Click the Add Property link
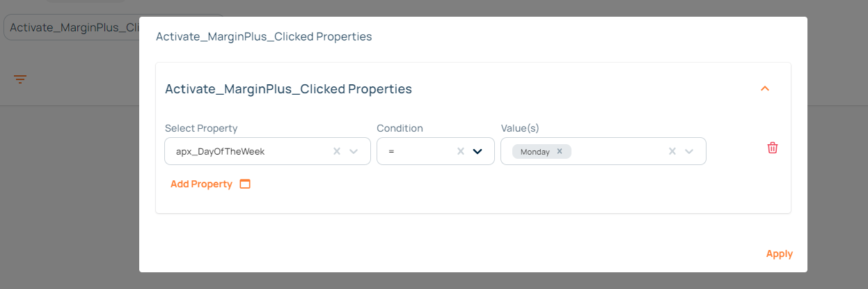Image resolution: width=868 pixels, height=289 pixels. pos(201,184)
